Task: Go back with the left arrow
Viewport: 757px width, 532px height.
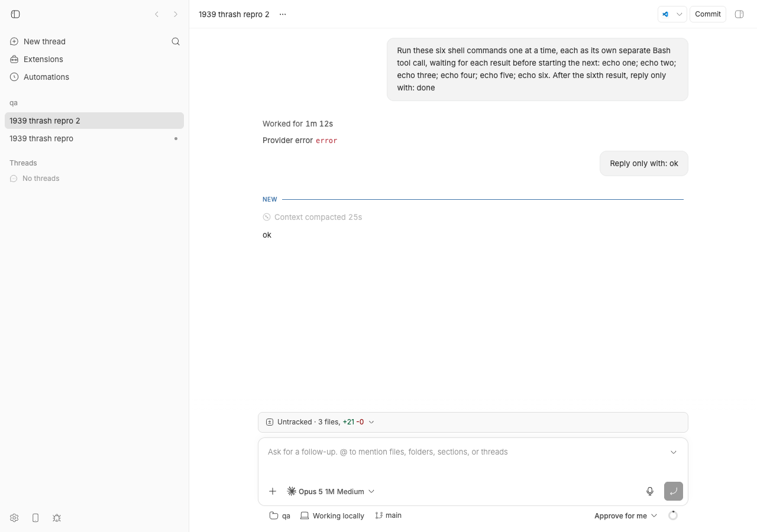Action: (x=157, y=14)
